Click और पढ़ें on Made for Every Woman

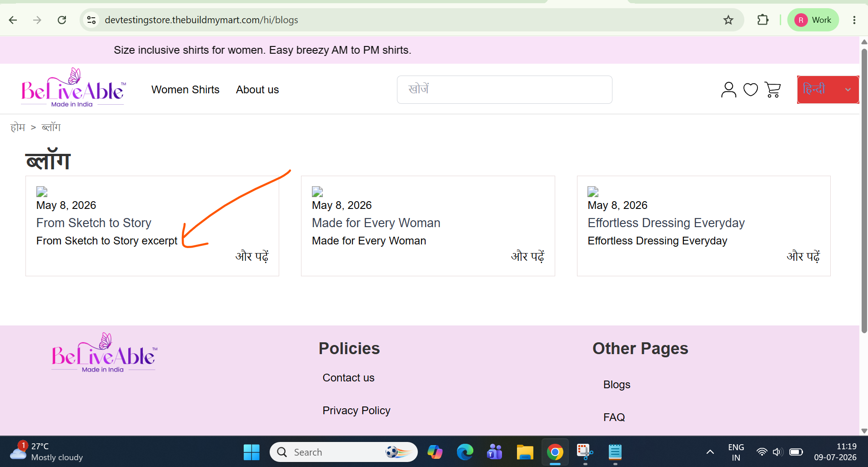coord(527,256)
